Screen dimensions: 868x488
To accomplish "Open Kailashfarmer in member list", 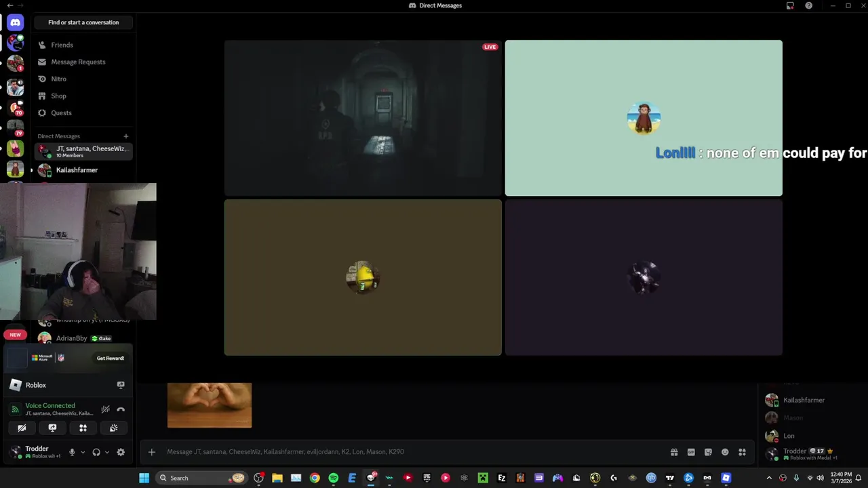I will (806, 400).
